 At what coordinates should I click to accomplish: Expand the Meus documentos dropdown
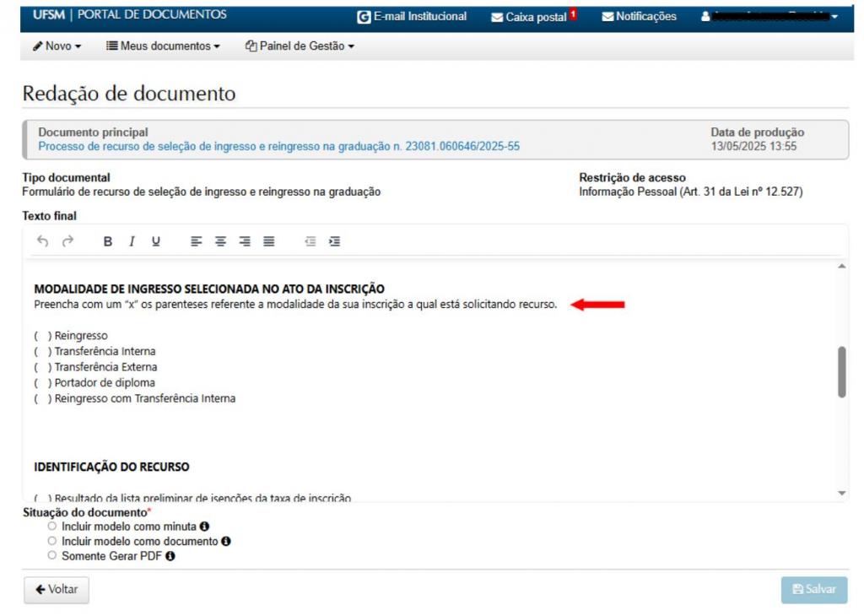(163, 46)
